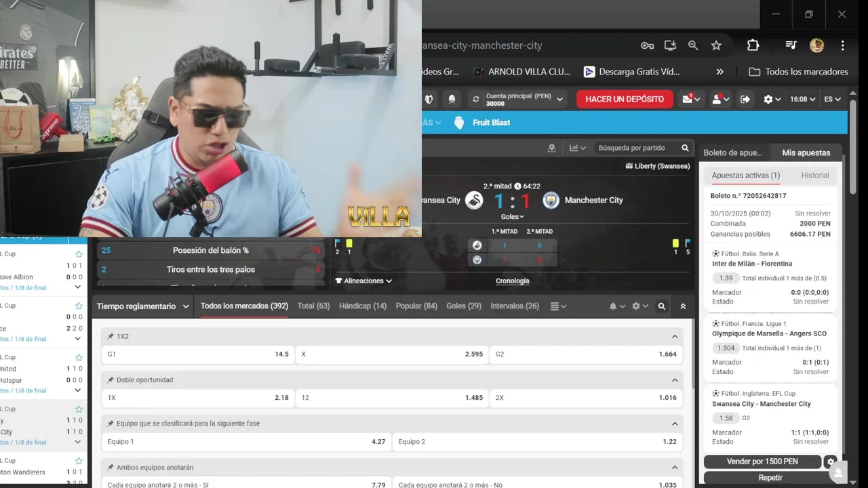
Task: Click the logout exit arrow icon
Action: (x=745, y=99)
